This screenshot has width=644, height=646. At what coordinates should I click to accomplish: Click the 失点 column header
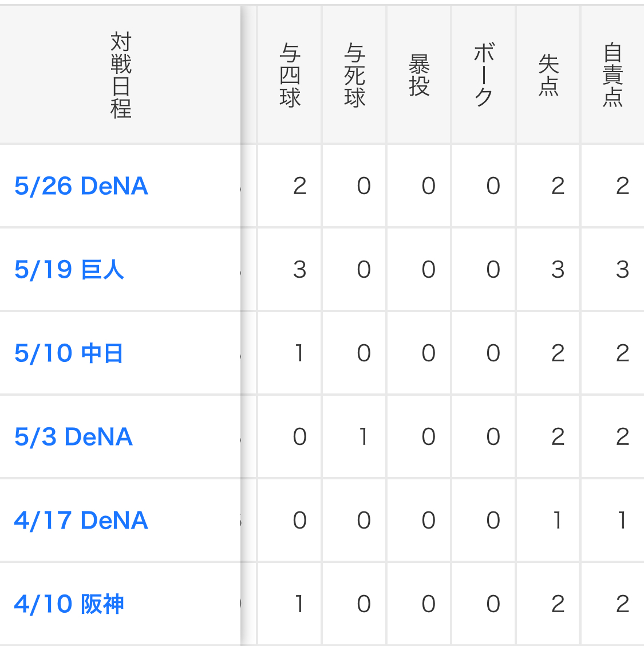coord(548,75)
